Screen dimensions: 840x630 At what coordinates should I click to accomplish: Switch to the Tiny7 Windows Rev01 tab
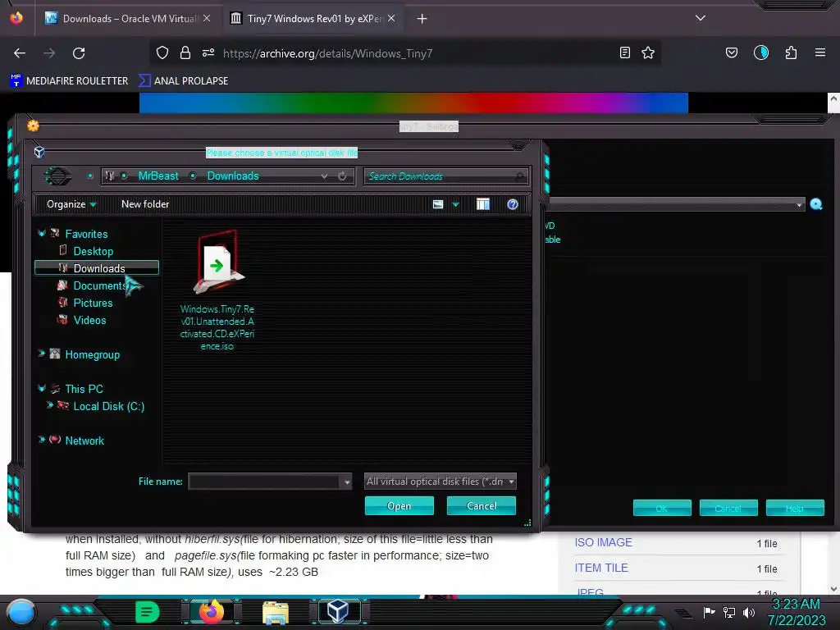point(313,19)
